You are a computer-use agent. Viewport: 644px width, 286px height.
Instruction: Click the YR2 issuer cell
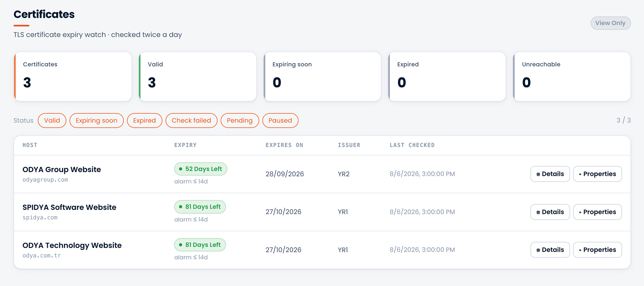(x=343, y=174)
